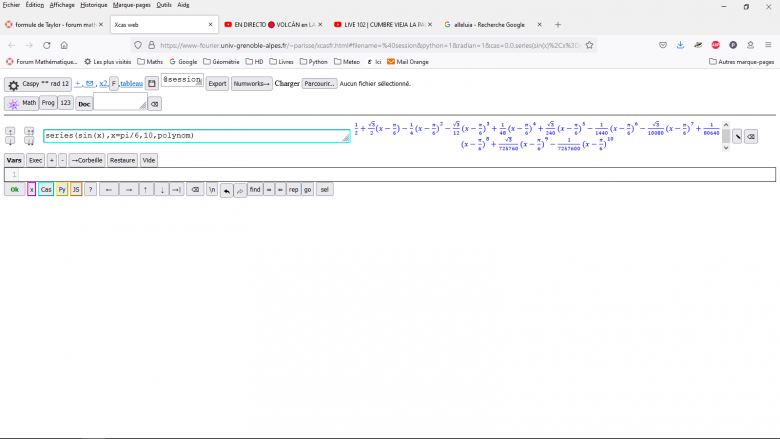Switch to alleluia Recherche Google tab
This screenshot has width=780, height=439.
click(x=492, y=25)
